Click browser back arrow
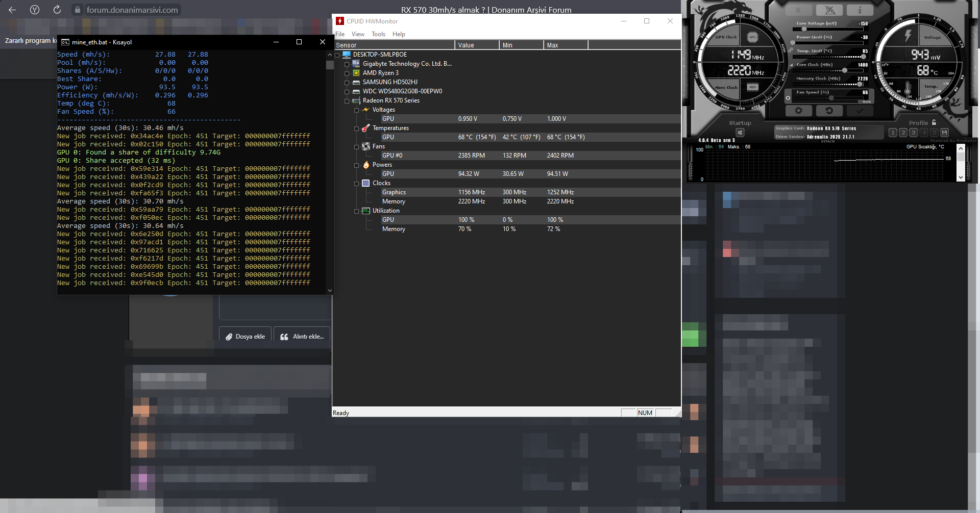The height and width of the screenshot is (513, 980). pos(12,10)
